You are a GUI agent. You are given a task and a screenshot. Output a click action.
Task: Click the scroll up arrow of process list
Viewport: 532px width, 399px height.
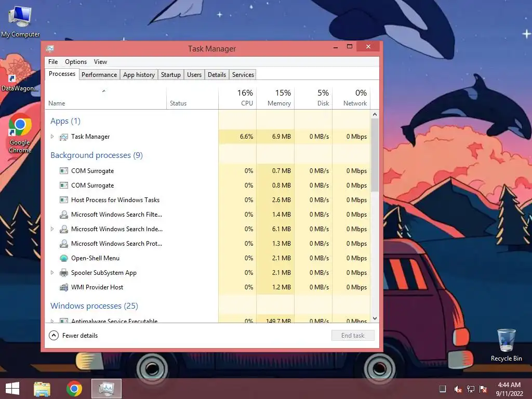coord(375,114)
